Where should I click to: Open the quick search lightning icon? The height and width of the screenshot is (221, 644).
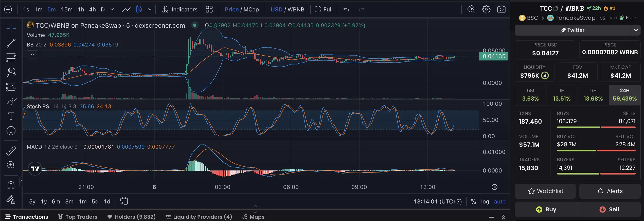click(x=471, y=9)
